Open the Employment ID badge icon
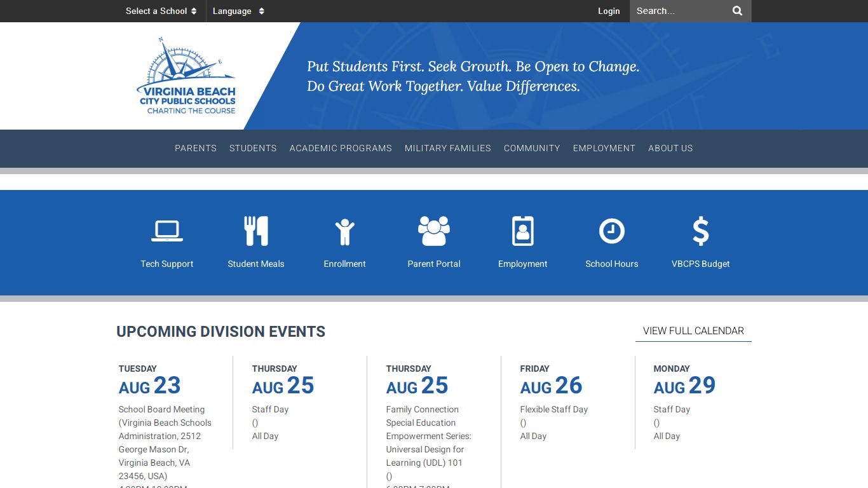This screenshot has height=488, width=868. coord(523,231)
